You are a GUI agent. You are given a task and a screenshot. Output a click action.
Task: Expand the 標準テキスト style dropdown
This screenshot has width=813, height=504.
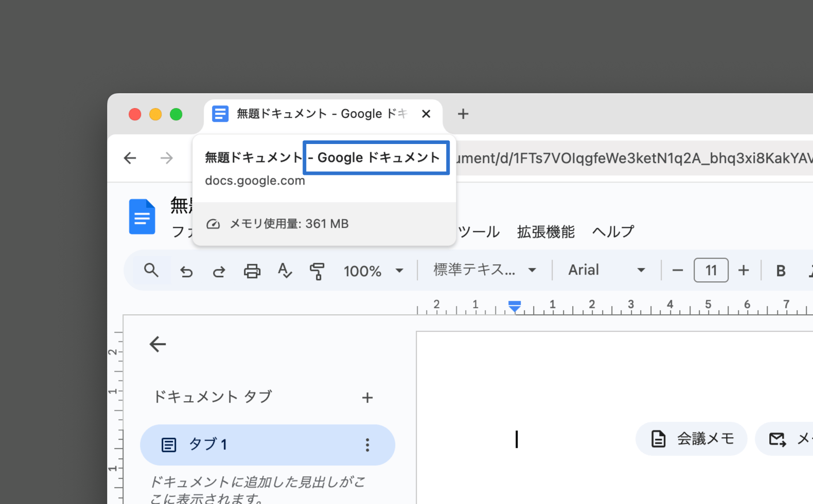click(x=484, y=270)
